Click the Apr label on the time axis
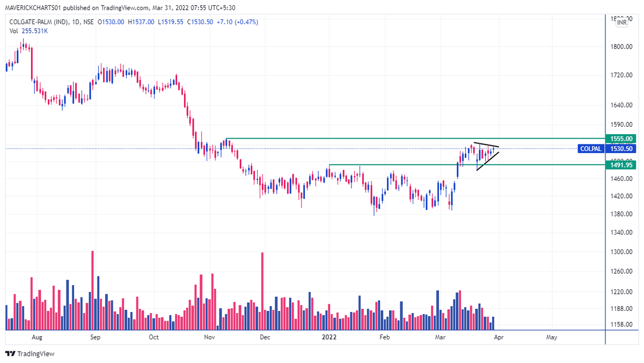 (x=498, y=338)
